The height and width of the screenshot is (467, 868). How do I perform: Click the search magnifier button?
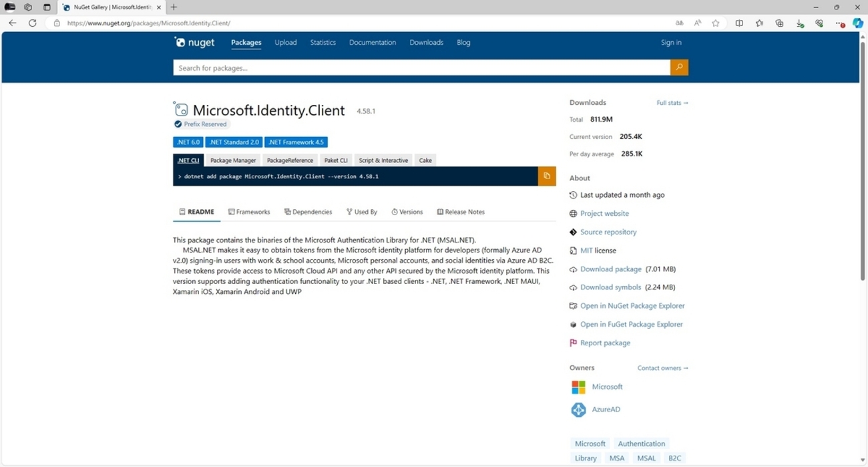(678, 67)
